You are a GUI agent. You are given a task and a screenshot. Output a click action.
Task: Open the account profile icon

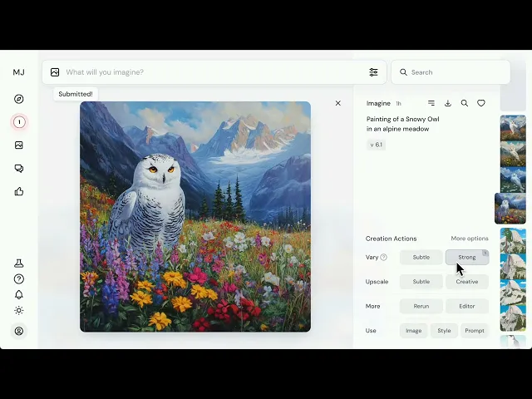click(19, 331)
